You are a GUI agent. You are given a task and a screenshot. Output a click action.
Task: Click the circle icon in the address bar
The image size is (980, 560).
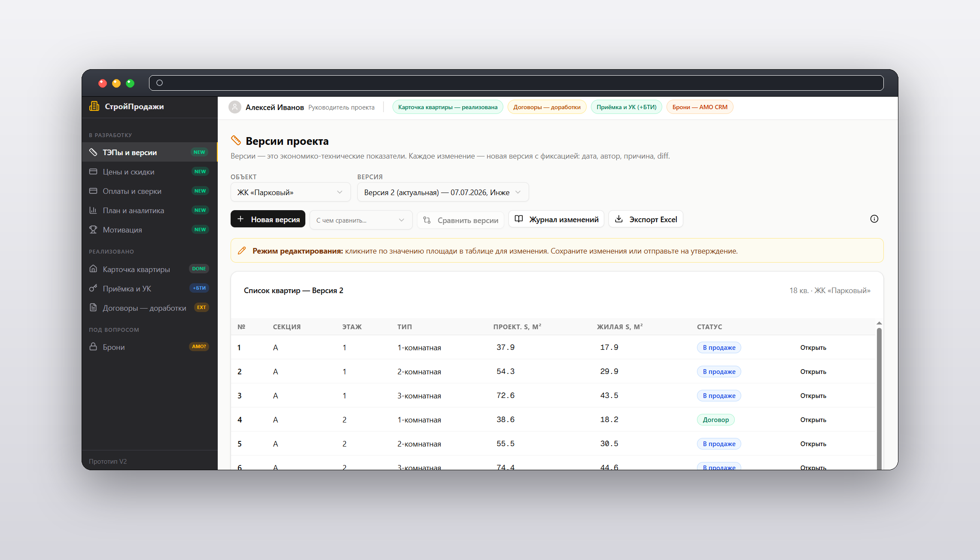(159, 83)
